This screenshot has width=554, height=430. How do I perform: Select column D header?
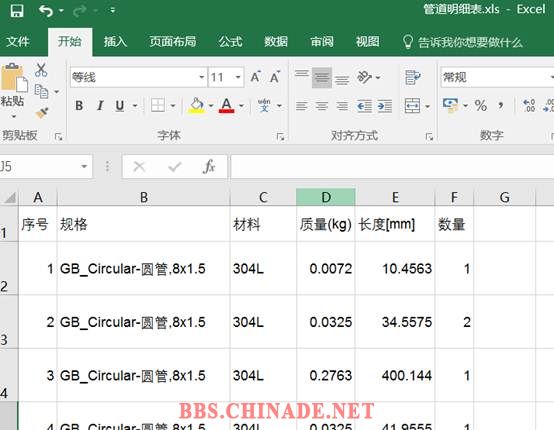click(326, 197)
